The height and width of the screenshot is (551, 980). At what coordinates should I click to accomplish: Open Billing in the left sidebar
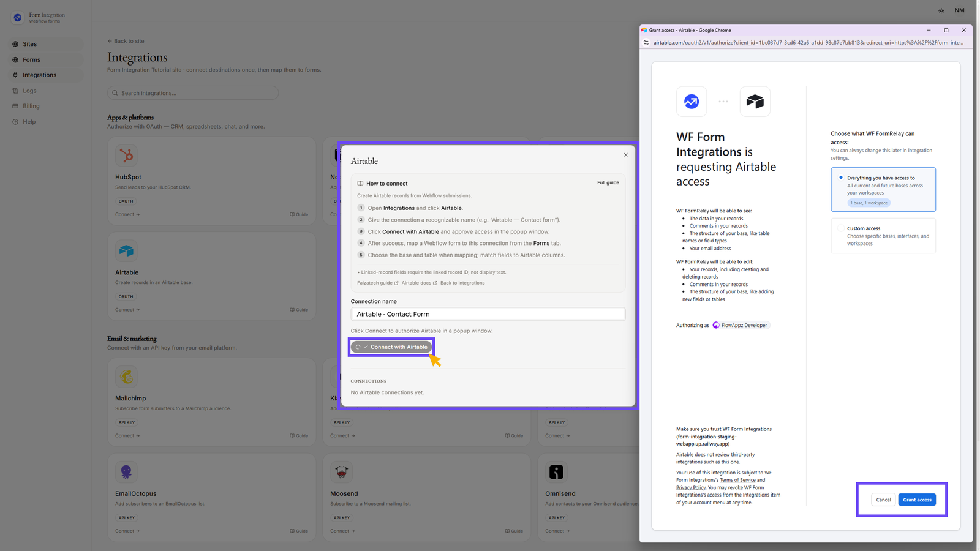[x=46, y=106]
